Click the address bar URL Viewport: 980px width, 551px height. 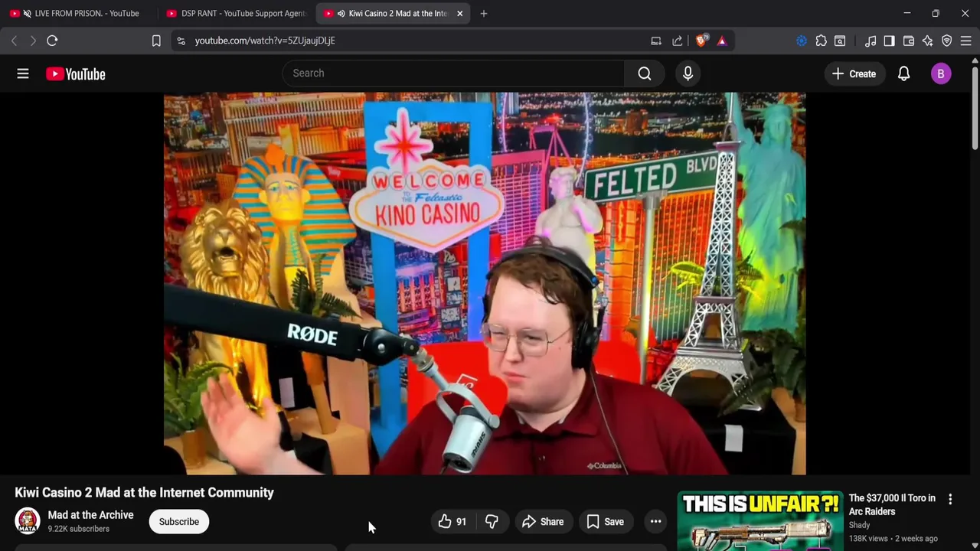point(265,41)
